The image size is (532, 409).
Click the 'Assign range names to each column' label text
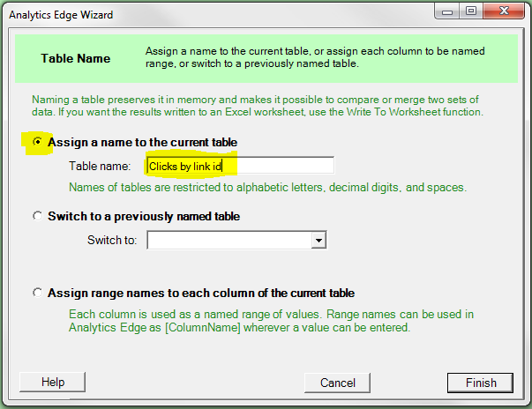pyautogui.click(x=201, y=293)
